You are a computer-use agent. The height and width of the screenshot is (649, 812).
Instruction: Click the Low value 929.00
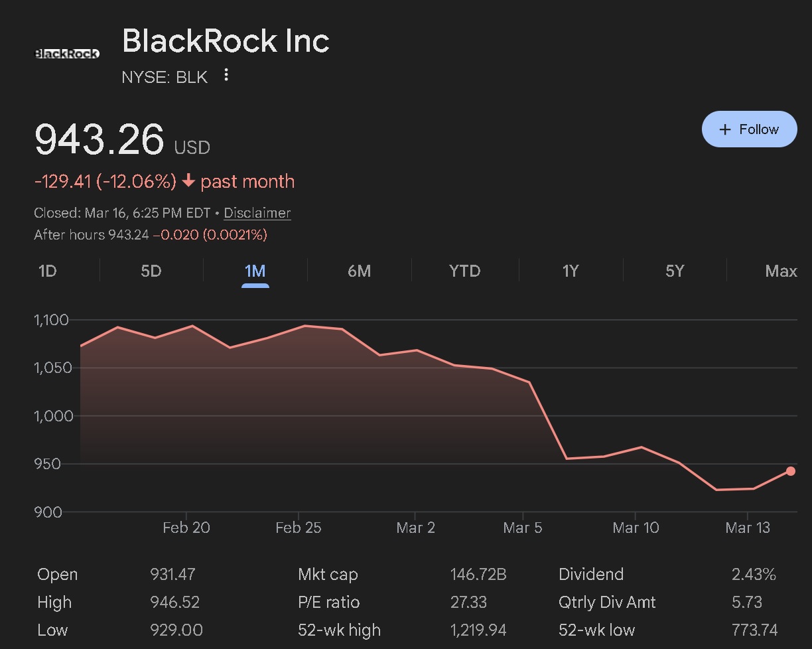coord(176,630)
